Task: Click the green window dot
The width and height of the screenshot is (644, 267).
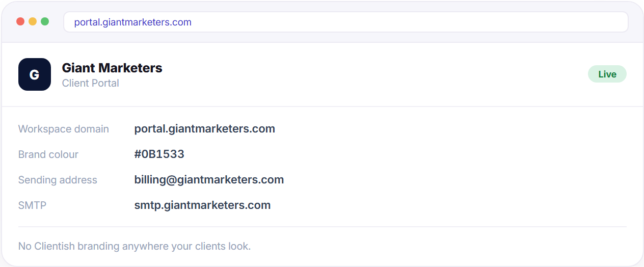Action: [45, 21]
